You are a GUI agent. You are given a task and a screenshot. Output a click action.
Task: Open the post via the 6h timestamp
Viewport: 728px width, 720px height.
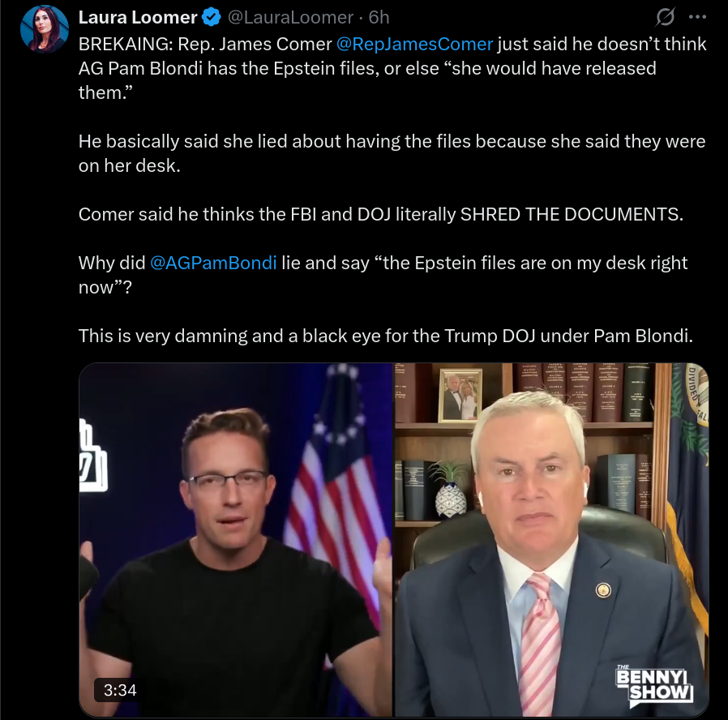tap(379, 17)
